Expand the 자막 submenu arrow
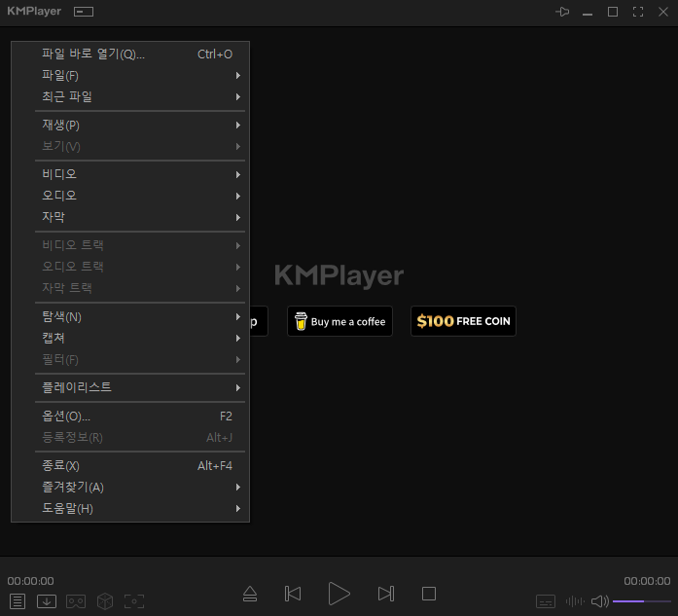 click(x=237, y=217)
